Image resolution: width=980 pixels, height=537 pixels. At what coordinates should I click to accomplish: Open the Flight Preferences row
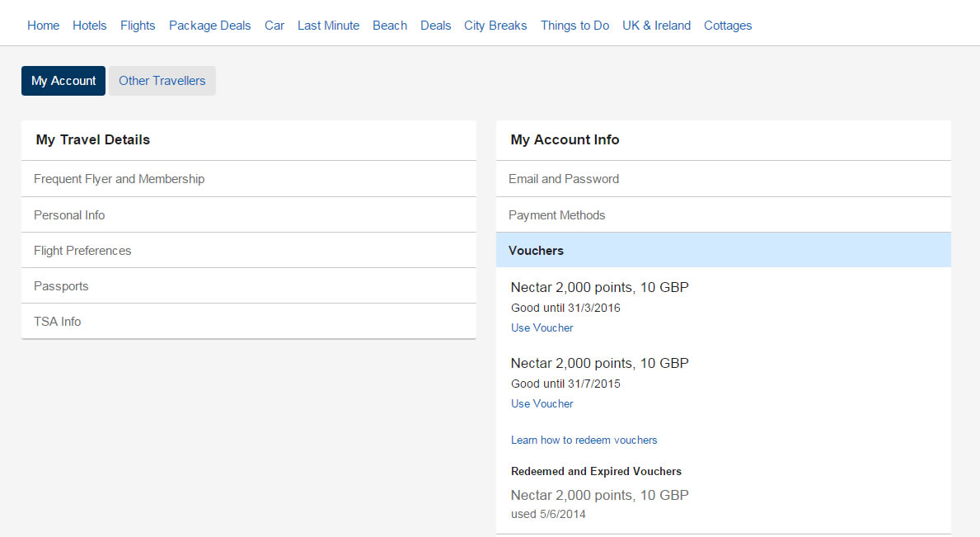click(82, 251)
